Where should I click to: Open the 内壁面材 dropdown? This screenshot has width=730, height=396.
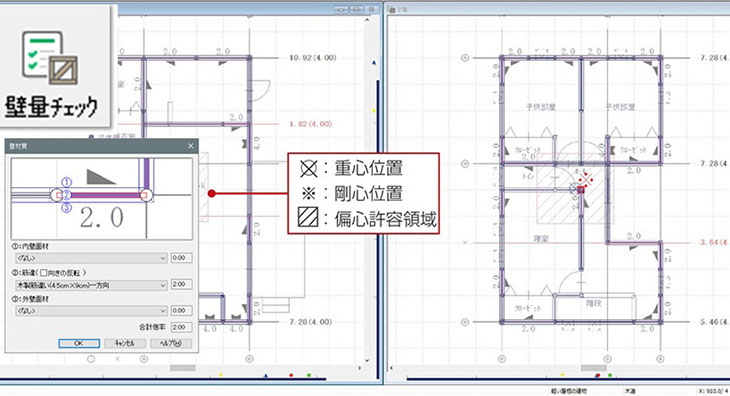coord(91,258)
